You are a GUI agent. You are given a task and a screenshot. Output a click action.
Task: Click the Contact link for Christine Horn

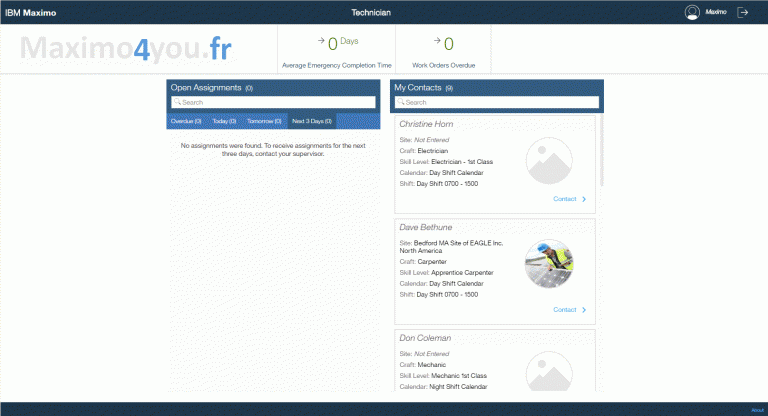[x=565, y=199]
